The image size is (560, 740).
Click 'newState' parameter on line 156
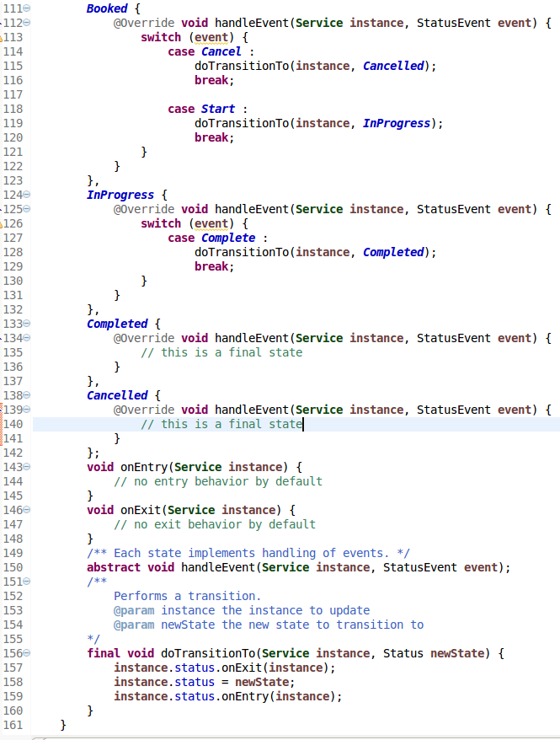point(457,653)
